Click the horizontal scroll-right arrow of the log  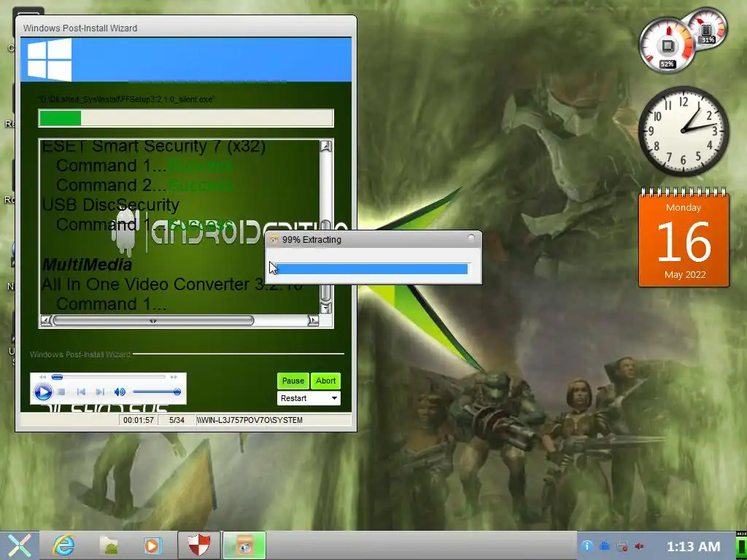pos(313,321)
